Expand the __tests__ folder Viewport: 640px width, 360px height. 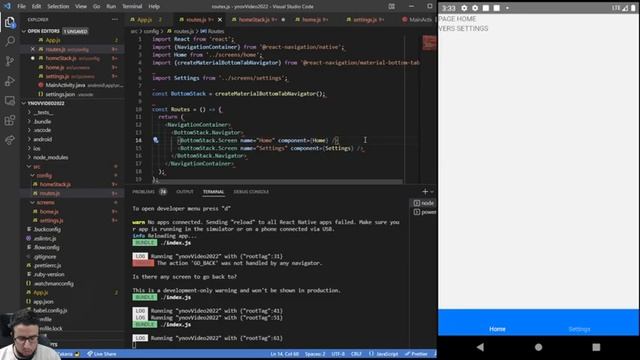tap(43, 112)
